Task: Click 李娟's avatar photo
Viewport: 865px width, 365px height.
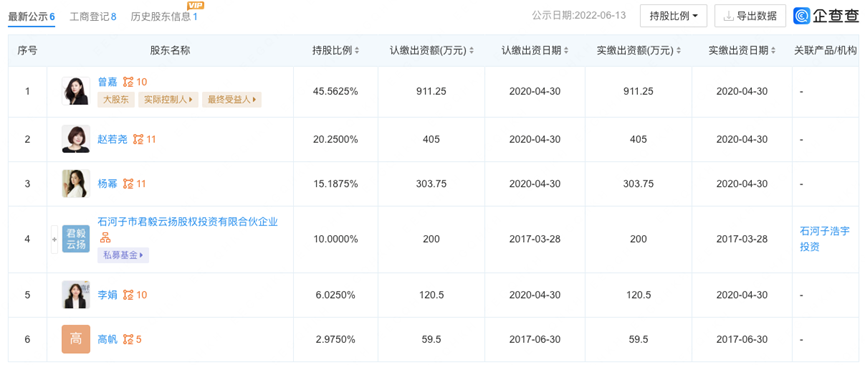Action: (76, 295)
